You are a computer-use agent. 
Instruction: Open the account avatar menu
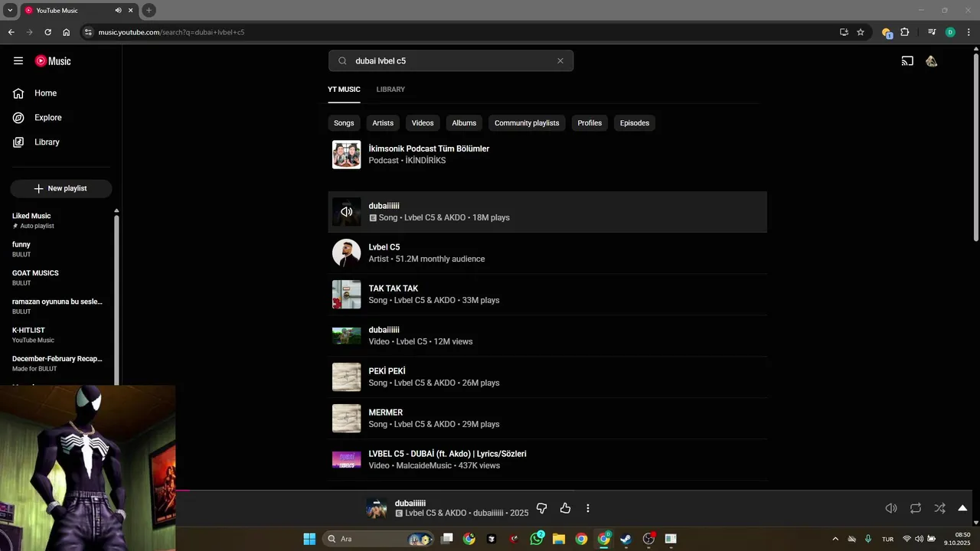932,61
